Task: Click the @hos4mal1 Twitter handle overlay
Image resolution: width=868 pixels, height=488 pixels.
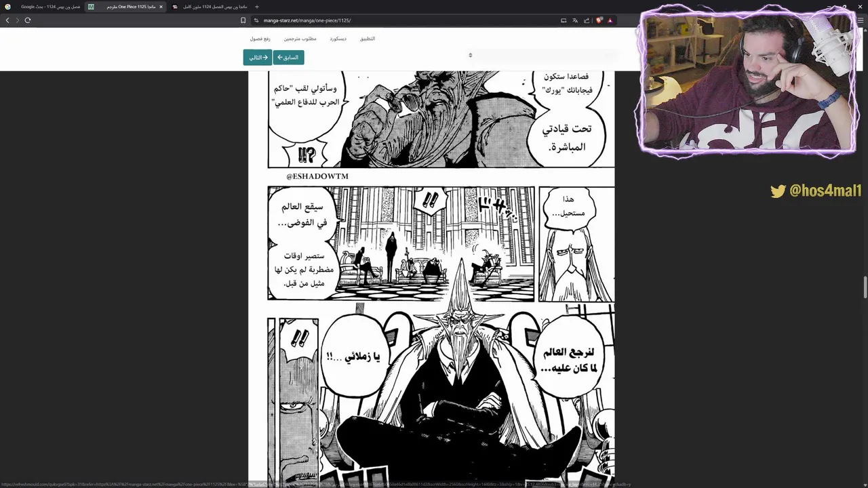Action: [825, 191]
